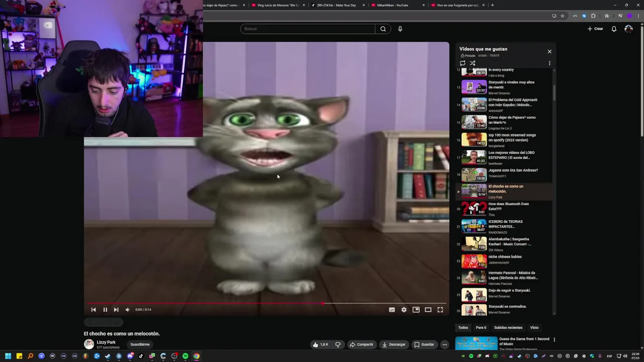Toggle playlist loop

[x=462, y=63]
